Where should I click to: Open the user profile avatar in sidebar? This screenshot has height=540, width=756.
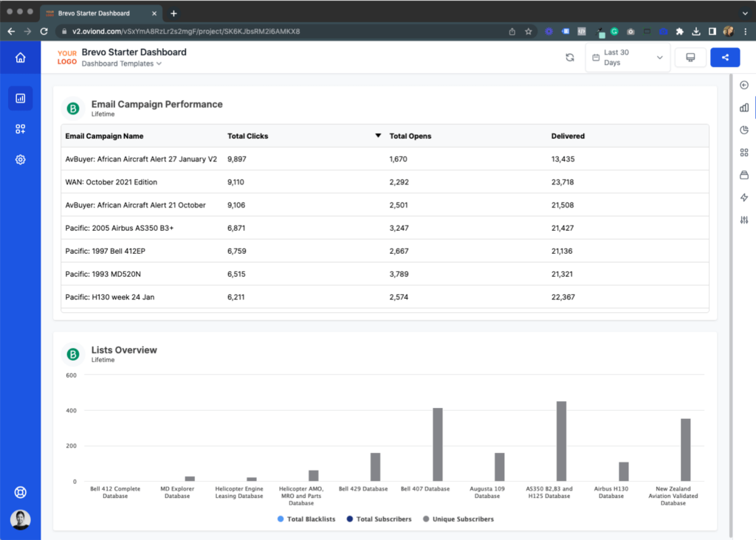click(x=20, y=520)
